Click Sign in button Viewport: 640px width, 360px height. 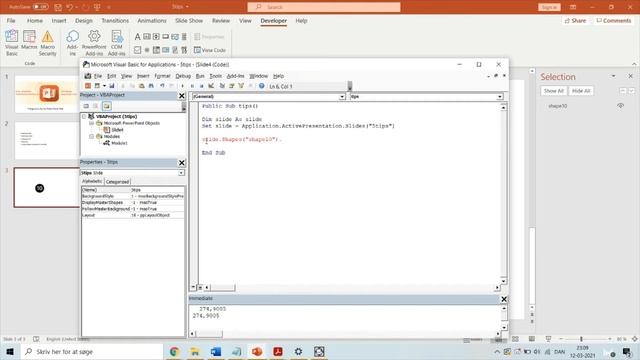tap(549, 7)
